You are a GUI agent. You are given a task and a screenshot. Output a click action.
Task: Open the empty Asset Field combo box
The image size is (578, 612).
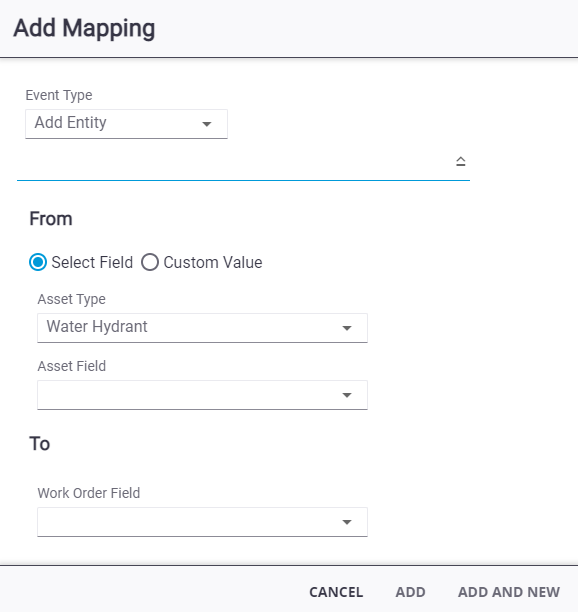202,395
